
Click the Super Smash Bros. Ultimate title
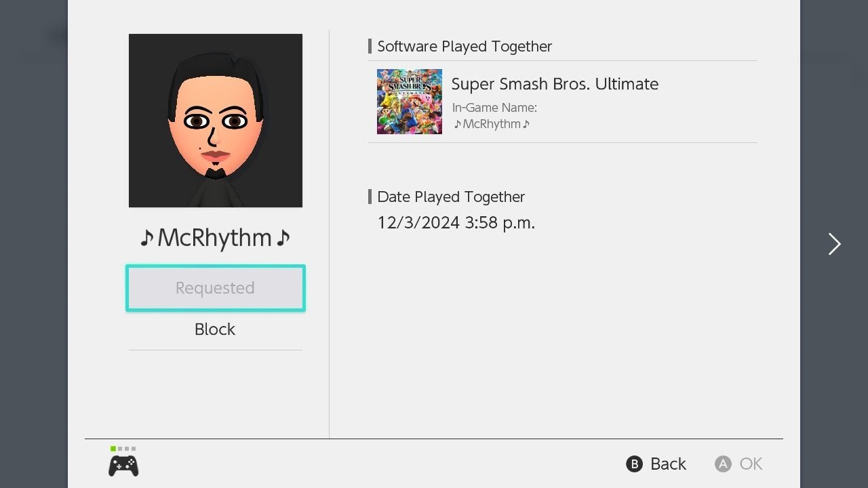coord(555,84)
